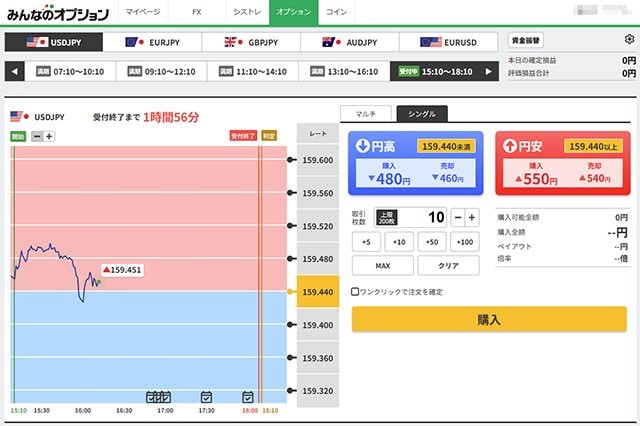This screenshot has width=640, height=426.
Task: Select the 159.400 rate level
Action: (318, 325)
